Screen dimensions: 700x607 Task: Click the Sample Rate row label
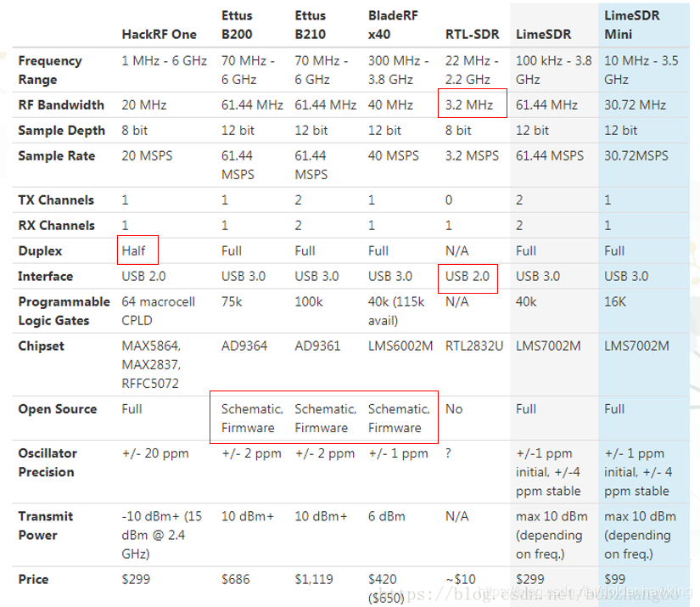click(57, 156)
